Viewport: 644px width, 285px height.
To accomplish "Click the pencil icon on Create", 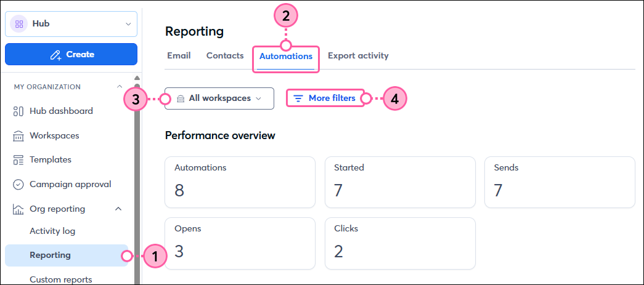I will pos(56,55).
